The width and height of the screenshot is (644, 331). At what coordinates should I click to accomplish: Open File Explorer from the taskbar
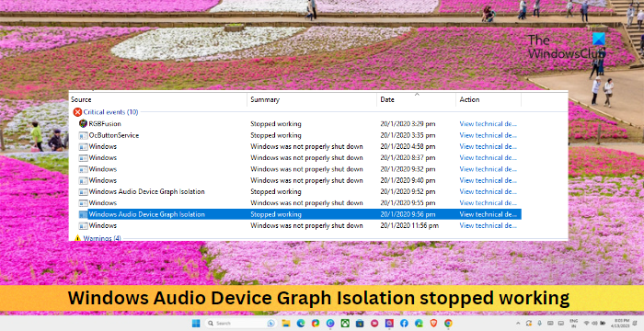pos(286,324)
